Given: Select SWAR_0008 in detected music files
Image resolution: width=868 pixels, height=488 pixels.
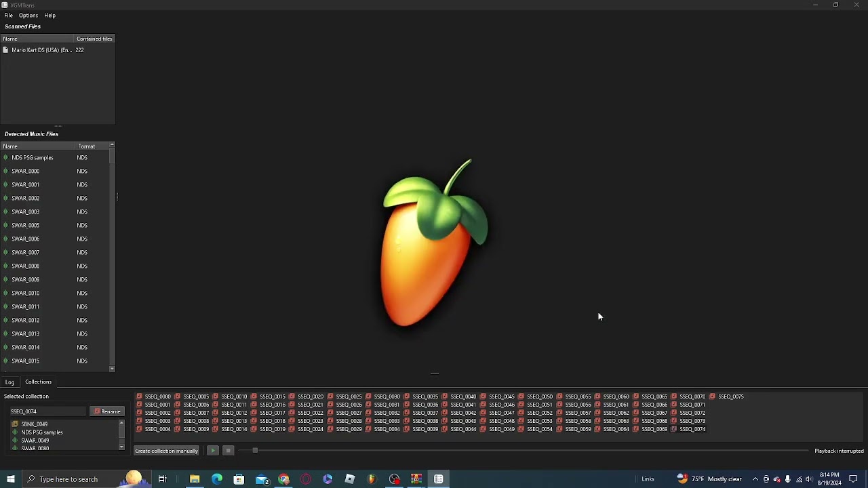Looking at the screenshot, I should coord(56,266).
